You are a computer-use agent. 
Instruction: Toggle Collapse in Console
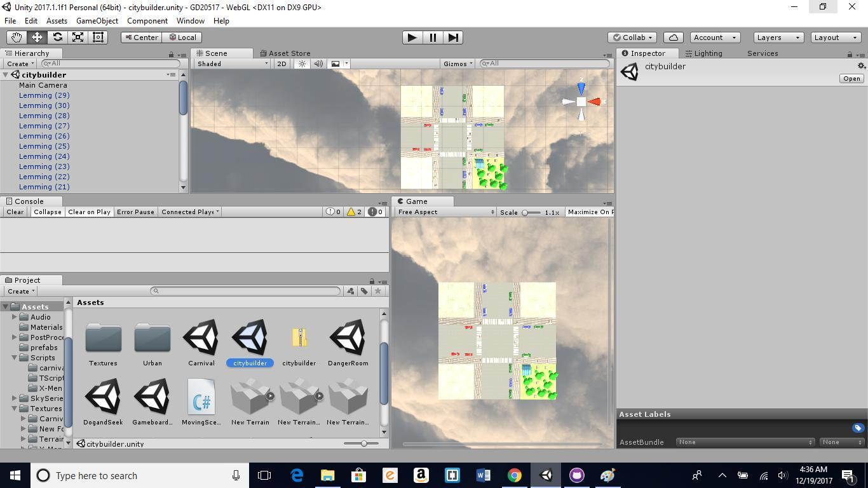(x=48, y=212)
